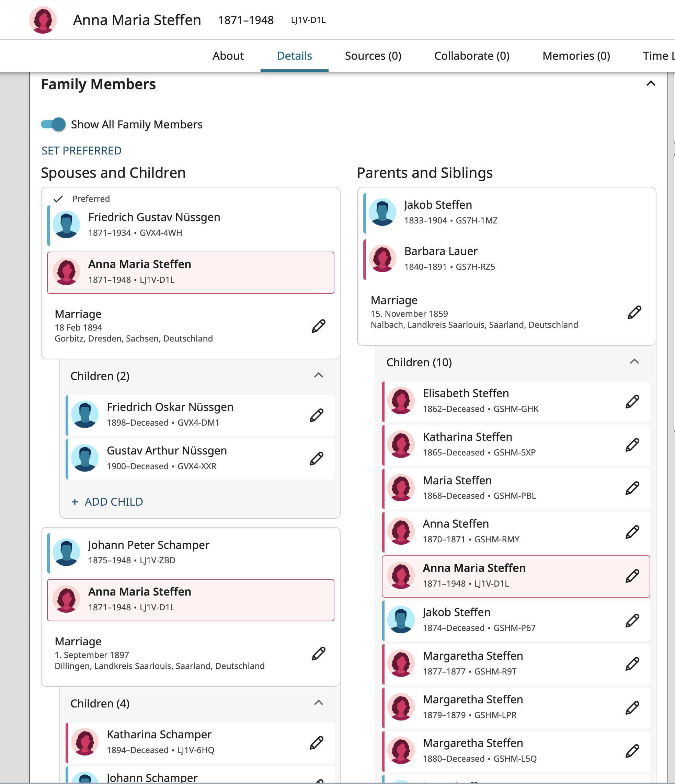675x784 pixels.
Task: Click edit pencil for Gustav Arthur Nüssgen
Action: coord(316,459)
